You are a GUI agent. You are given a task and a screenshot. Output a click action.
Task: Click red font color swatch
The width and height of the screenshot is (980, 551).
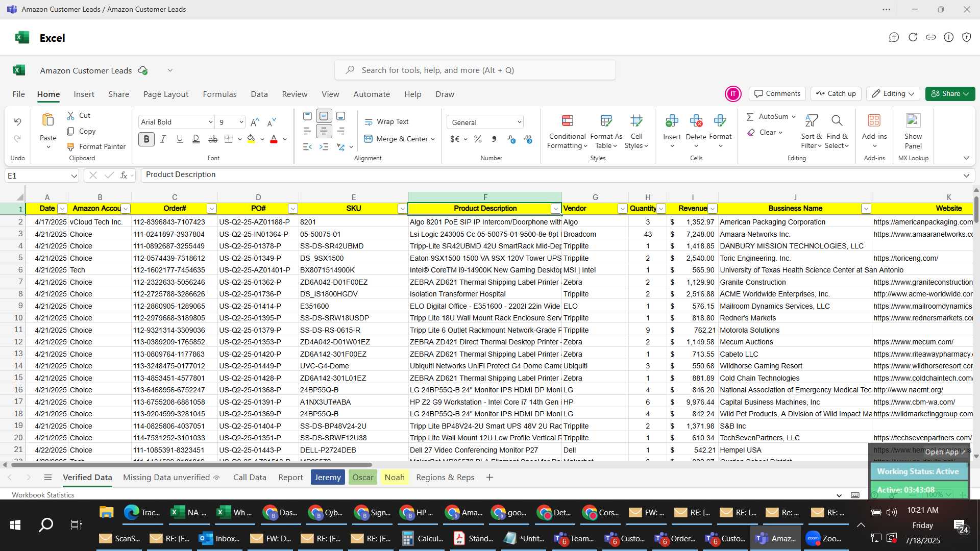coord(274,139)
